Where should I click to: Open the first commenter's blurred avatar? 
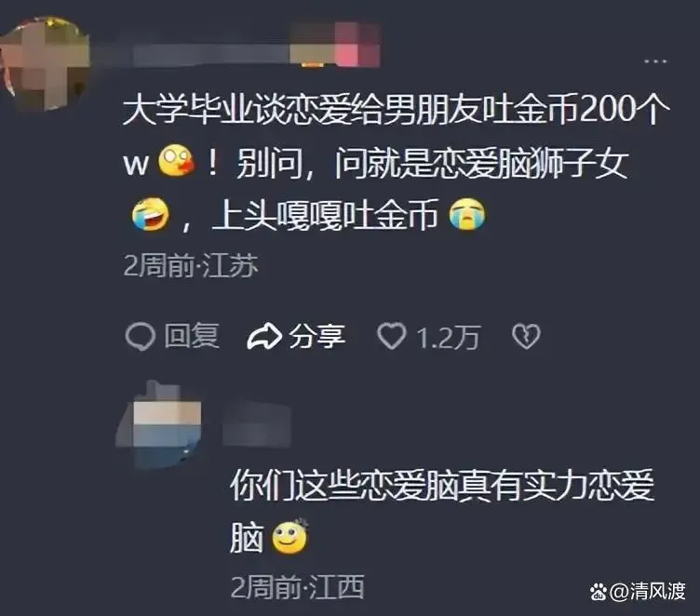coord(44,62)
